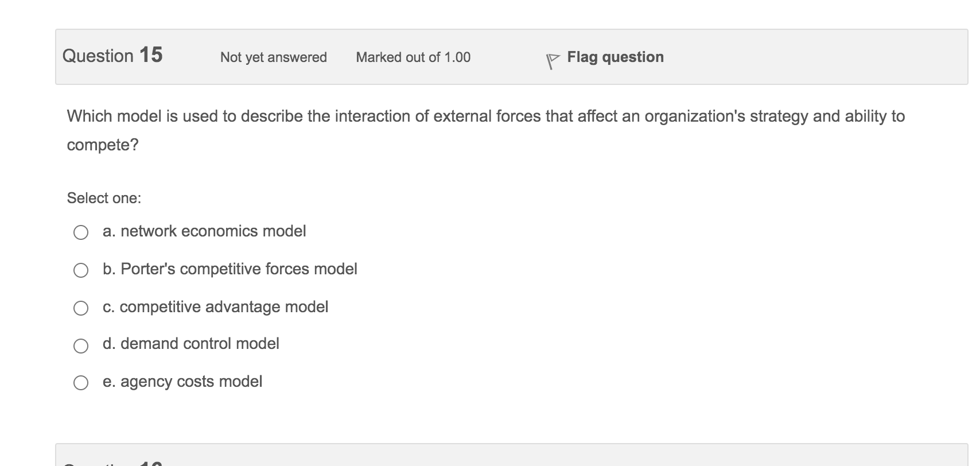
Task: Click the flag icon to flag question 15
Action: point(551,59)
